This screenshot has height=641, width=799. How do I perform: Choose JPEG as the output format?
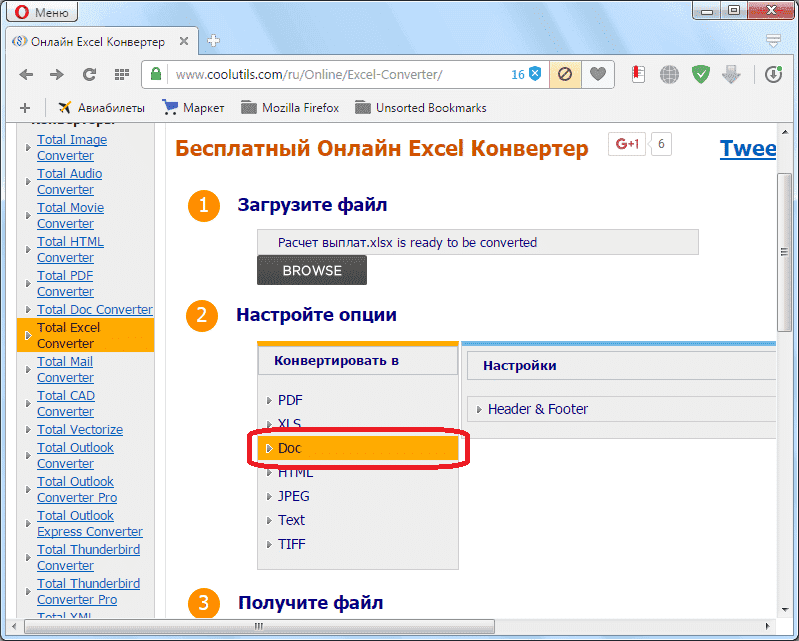(x=294, y=496)
